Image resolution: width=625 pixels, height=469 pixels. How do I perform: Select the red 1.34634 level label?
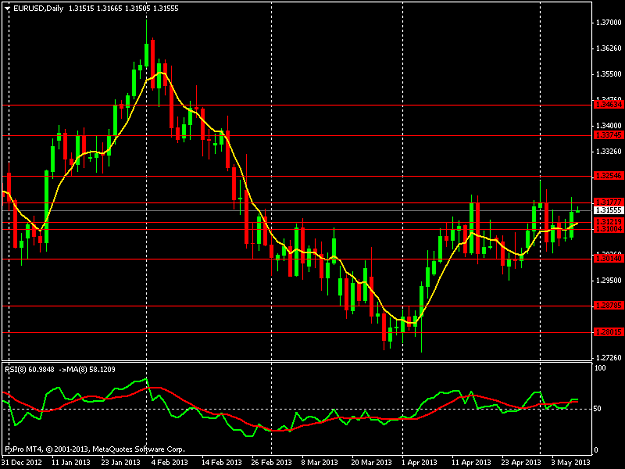608,105
